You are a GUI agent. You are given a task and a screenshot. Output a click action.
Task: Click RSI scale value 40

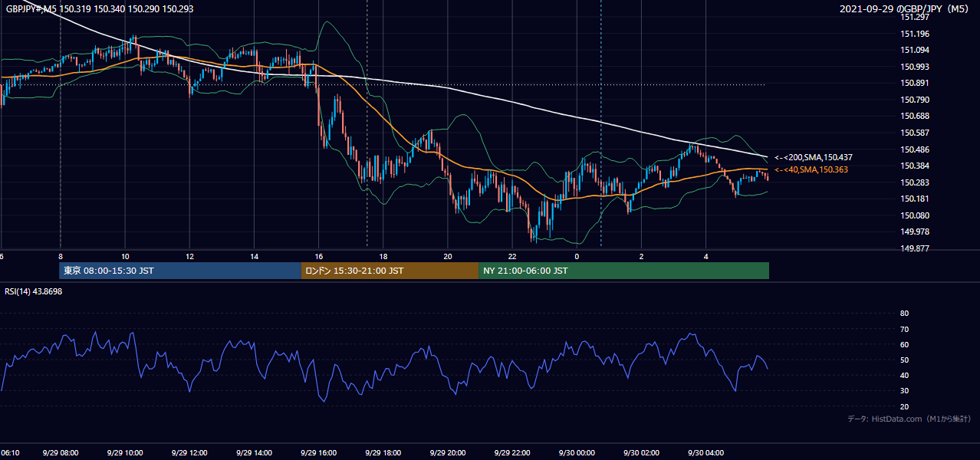[x=904, y=375]
